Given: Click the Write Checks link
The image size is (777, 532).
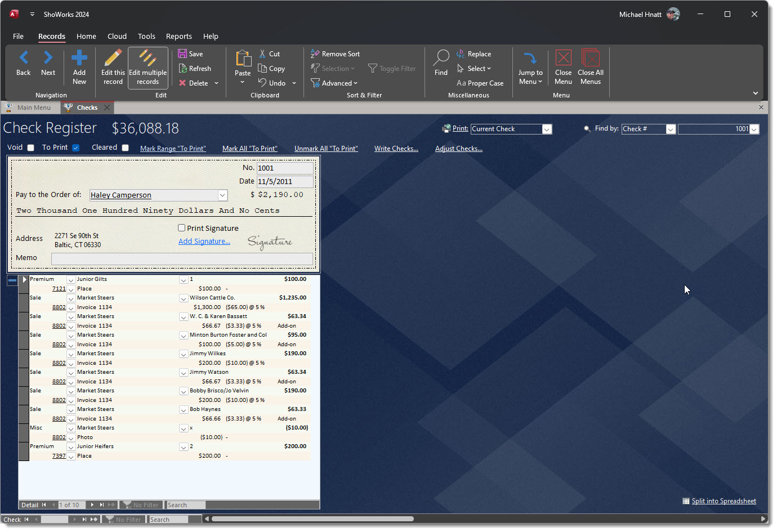Looking at the screenshot, I should click(396, 149).
